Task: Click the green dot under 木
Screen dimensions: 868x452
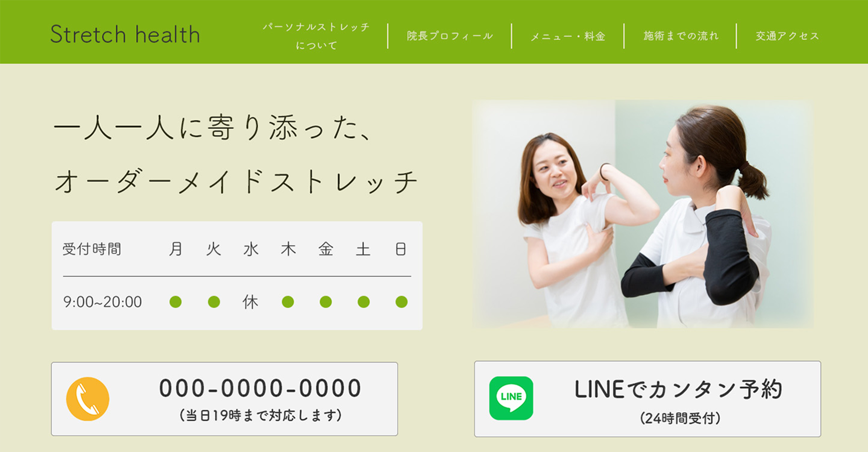Action: (288, 302)
